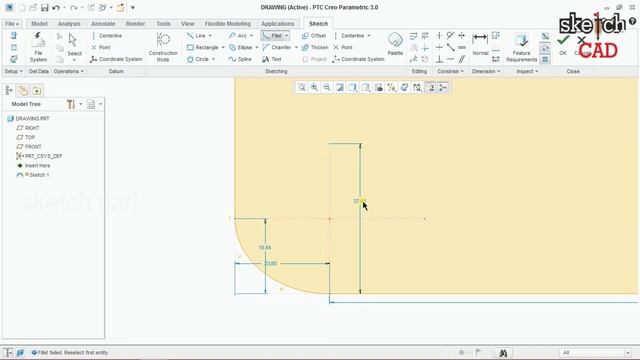640x360 pixels.
Task: Open the Operations group dropdown
Action: pyautogui.click(x=68, y=71)
